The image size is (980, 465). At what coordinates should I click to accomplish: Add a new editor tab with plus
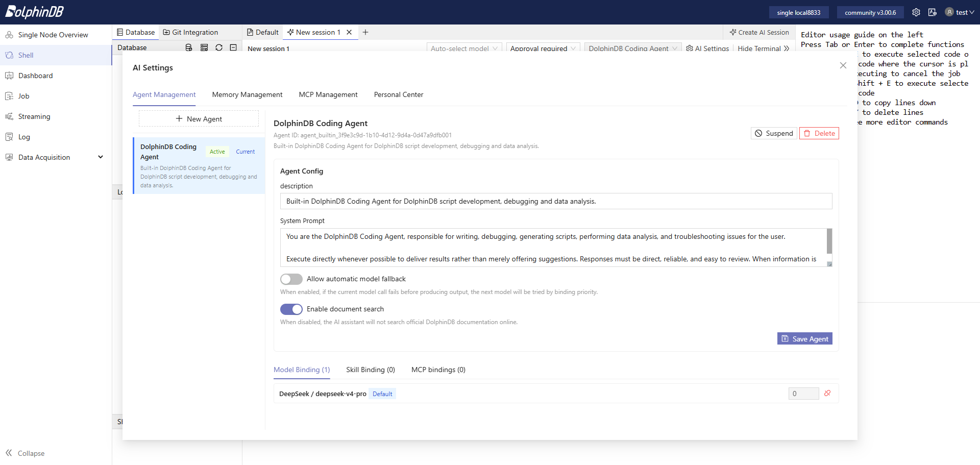click(x=365, y=32)
